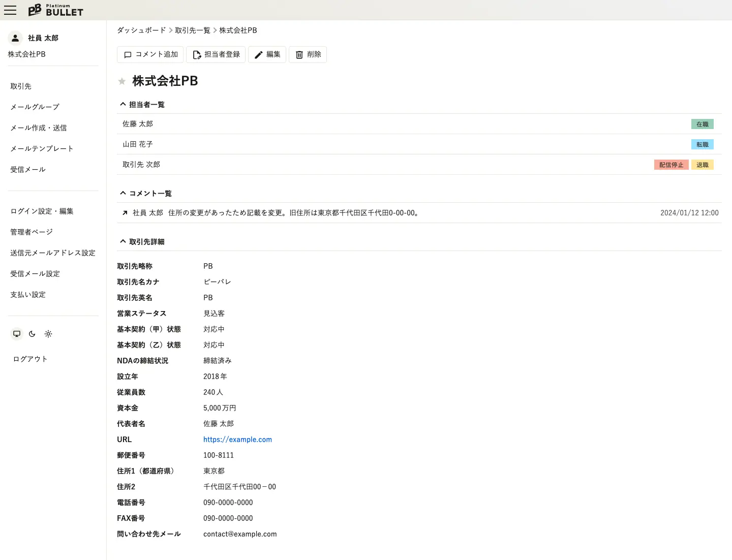Open メールテンプレート in sidebar

click(42, 148)
